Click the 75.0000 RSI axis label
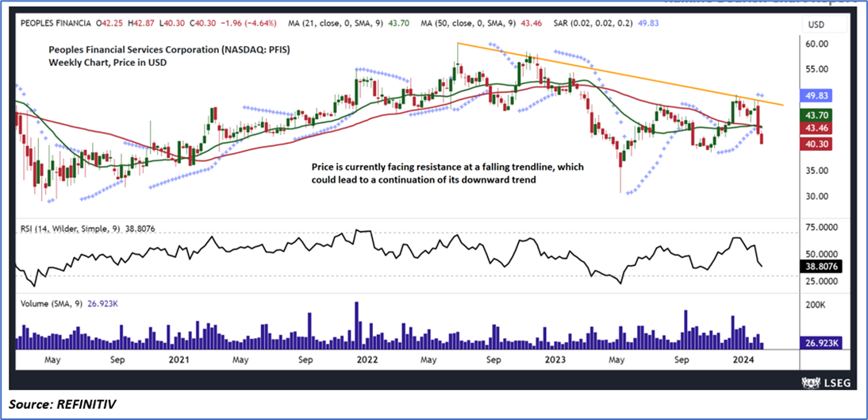This screenshot has width=868, height=420. [820, 228]
